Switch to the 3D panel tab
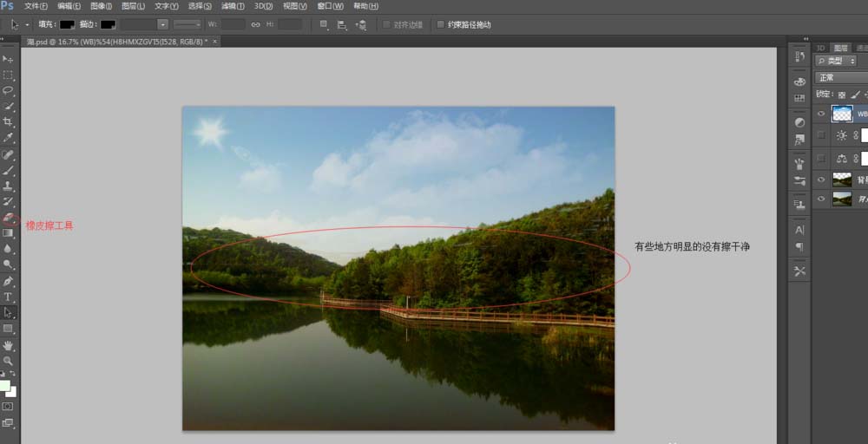This screenshot has height=444, width=868. [820, 48]
